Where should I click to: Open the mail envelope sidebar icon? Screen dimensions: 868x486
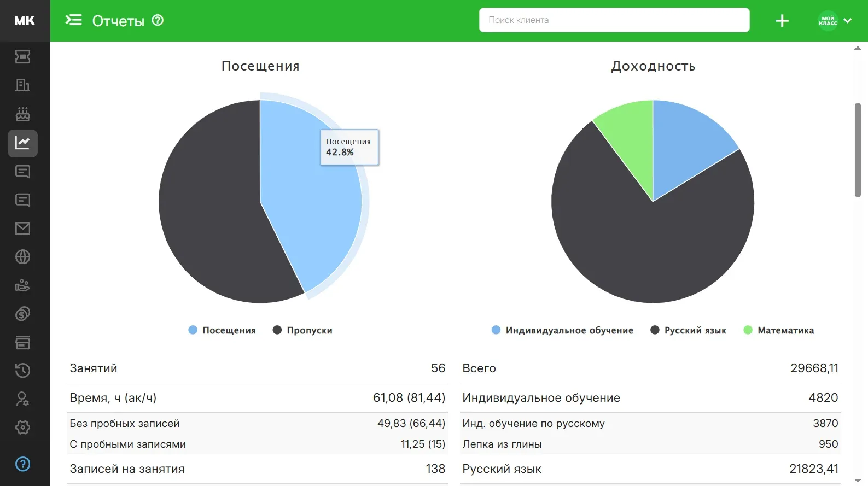click(22, 229)
